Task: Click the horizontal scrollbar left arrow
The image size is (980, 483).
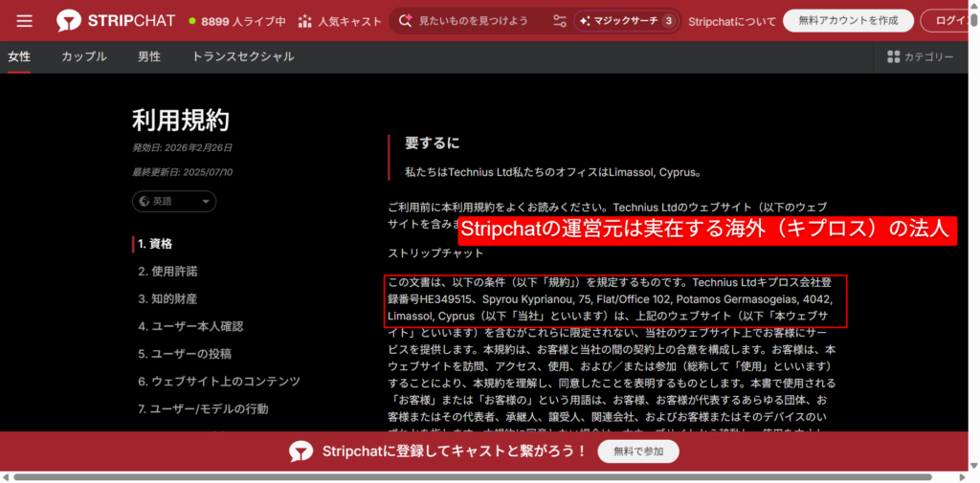Action: pos(5,476)
